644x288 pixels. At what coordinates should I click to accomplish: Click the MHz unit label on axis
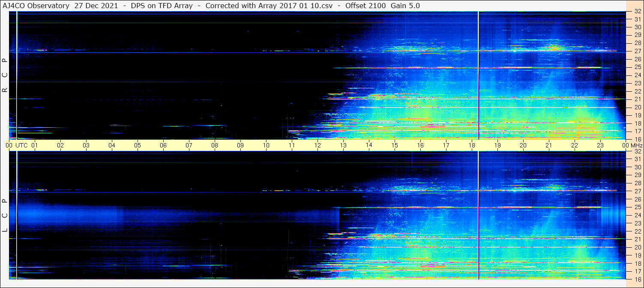click(636, 145)
